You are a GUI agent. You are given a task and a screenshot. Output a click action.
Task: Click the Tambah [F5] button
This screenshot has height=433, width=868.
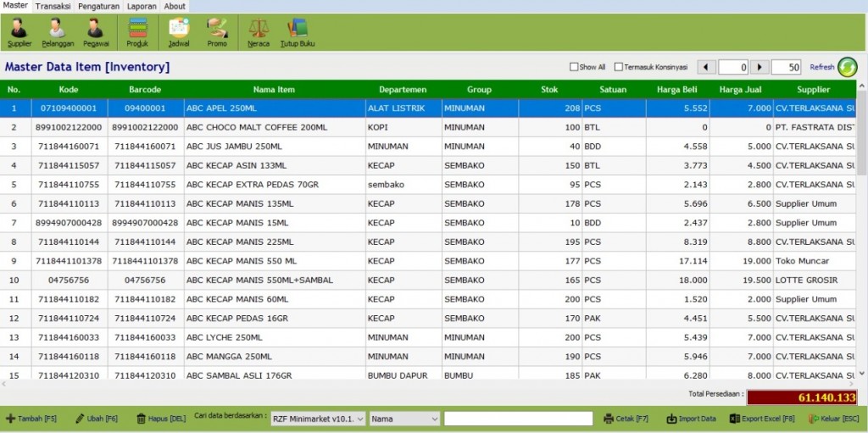pos(31,419)
